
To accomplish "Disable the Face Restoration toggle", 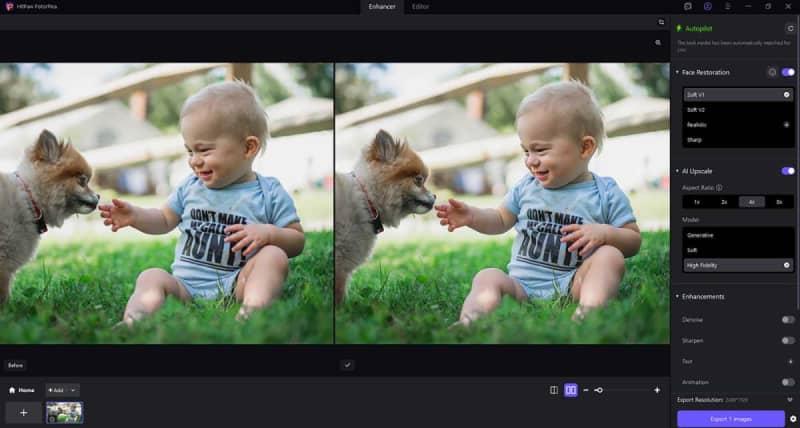I will (788, 72).
